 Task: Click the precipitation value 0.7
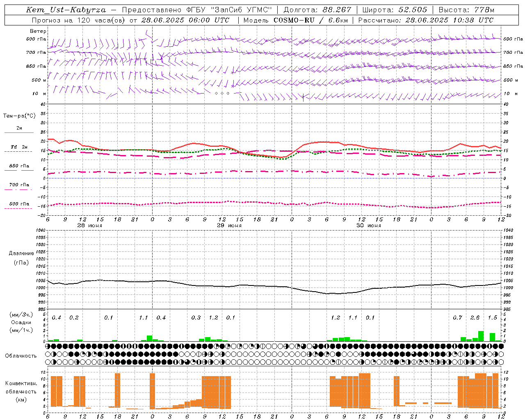pyautogui.click(x=457, y=318)
